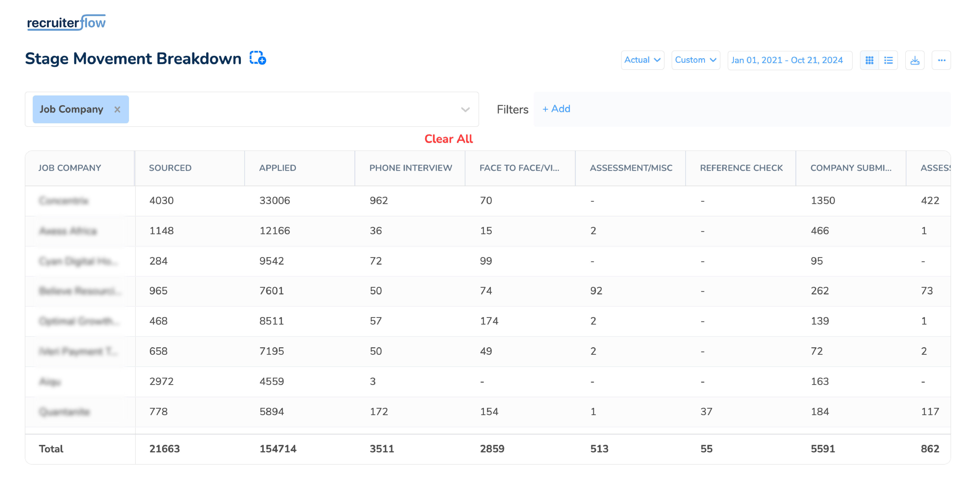Viewport: 980px width, 490px height.
Task: Click the Assessment/Misc value 92
Action: click(x=596, y=291)
